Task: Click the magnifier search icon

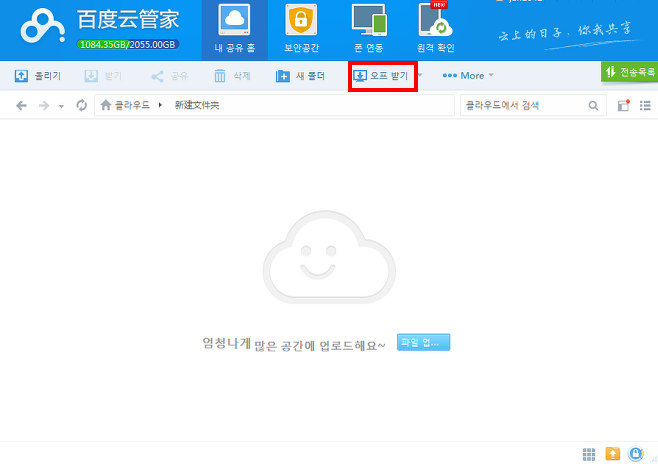Action: point(593,105)
